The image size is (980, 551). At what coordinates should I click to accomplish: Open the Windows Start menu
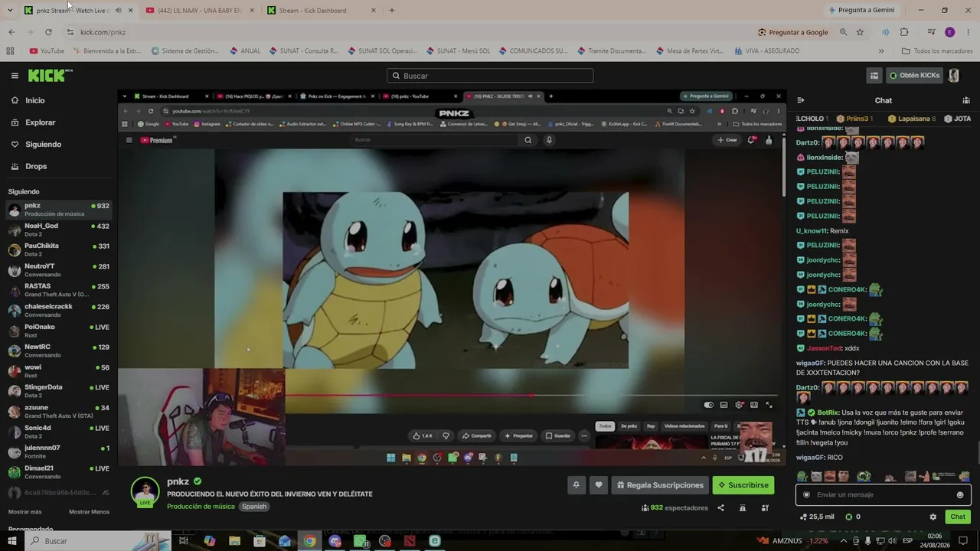click(x=13, y=541)
